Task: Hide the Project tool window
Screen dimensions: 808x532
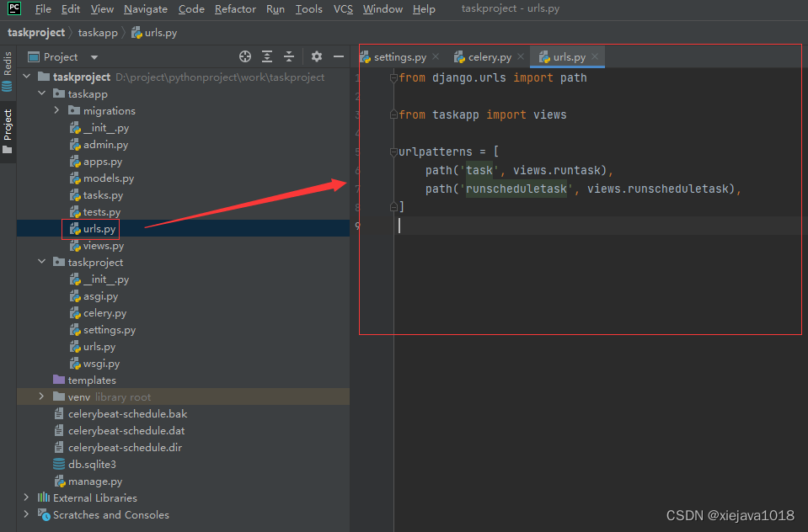Action: 339,56
